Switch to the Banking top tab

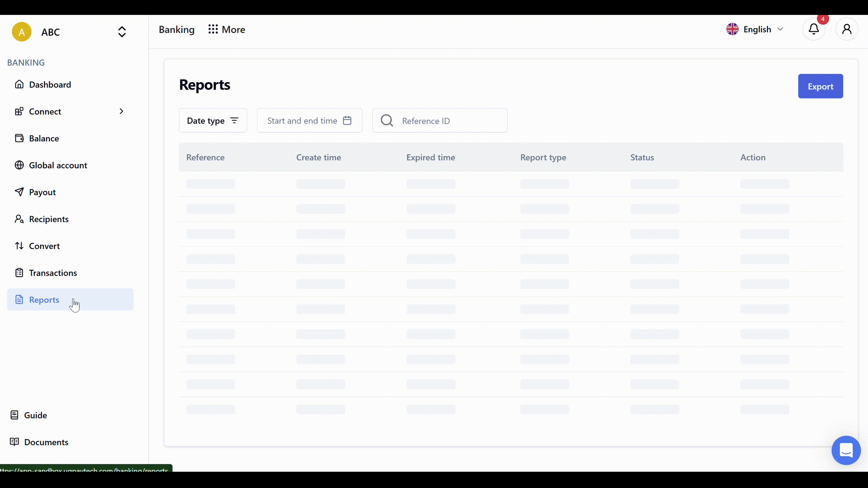(x=177, y=29)
